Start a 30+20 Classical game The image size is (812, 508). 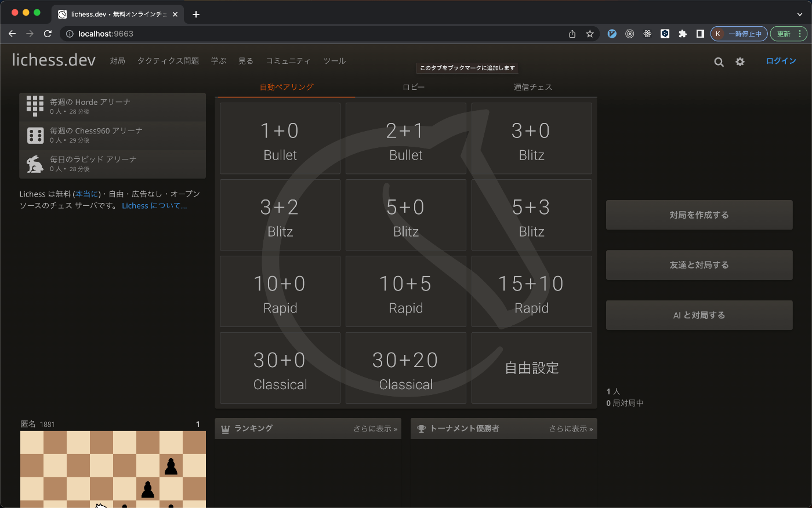pyautogui.click(x=406, y=368)
